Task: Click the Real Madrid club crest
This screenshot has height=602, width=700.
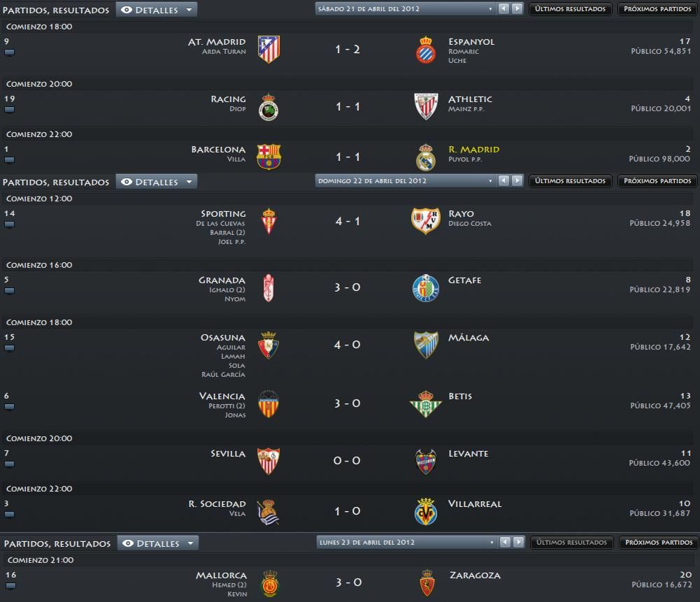Action: click(426, 157)
